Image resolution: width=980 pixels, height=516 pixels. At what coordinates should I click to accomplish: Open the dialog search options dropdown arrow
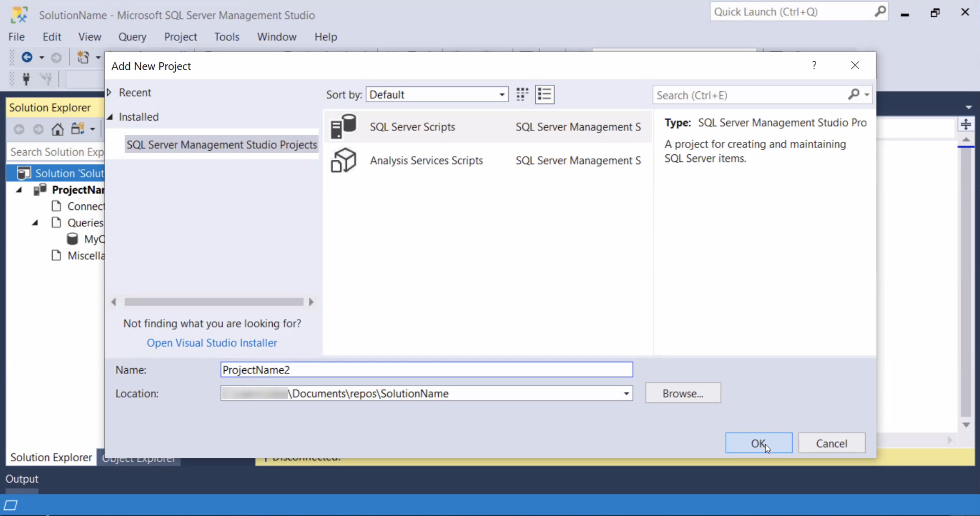click(867, 94)
